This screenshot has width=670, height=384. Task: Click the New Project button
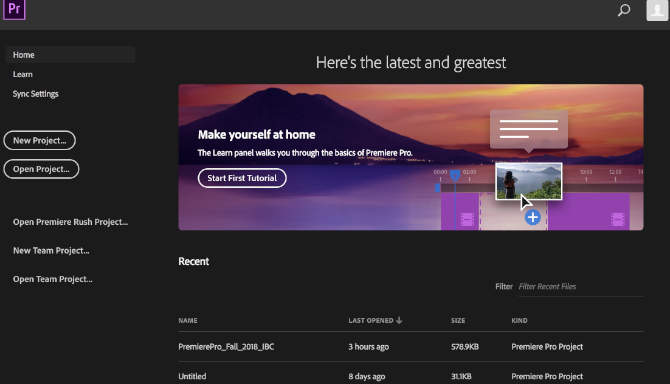click(x=39, y=141)
